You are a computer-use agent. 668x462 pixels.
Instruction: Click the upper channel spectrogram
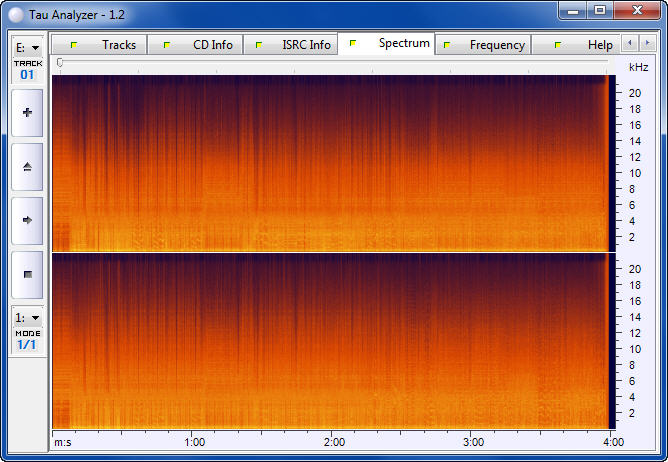(x=330, y=162)
